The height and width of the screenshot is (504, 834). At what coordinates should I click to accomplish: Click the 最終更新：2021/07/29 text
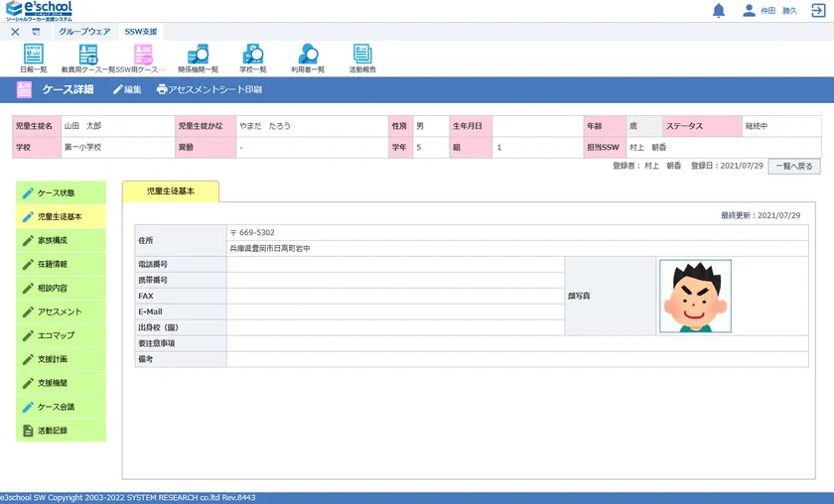761,215
